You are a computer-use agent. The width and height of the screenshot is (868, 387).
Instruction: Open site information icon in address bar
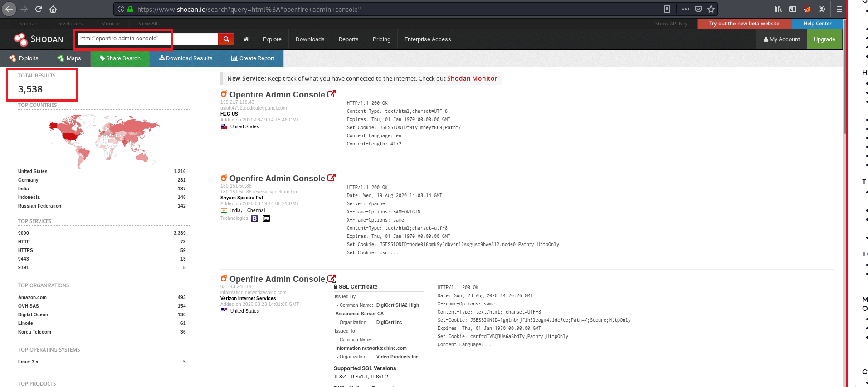click(121, 9)
